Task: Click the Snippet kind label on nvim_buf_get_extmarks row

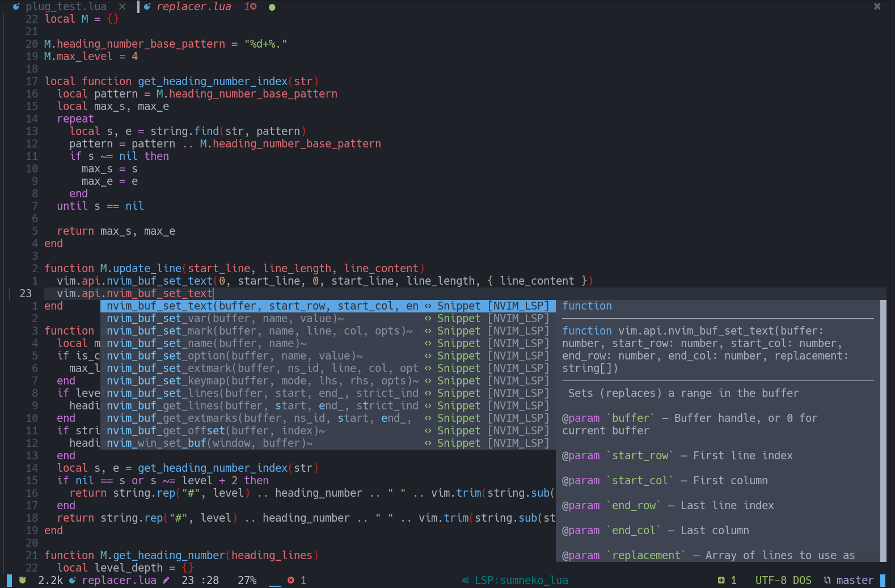Action: tap(459, 418)
